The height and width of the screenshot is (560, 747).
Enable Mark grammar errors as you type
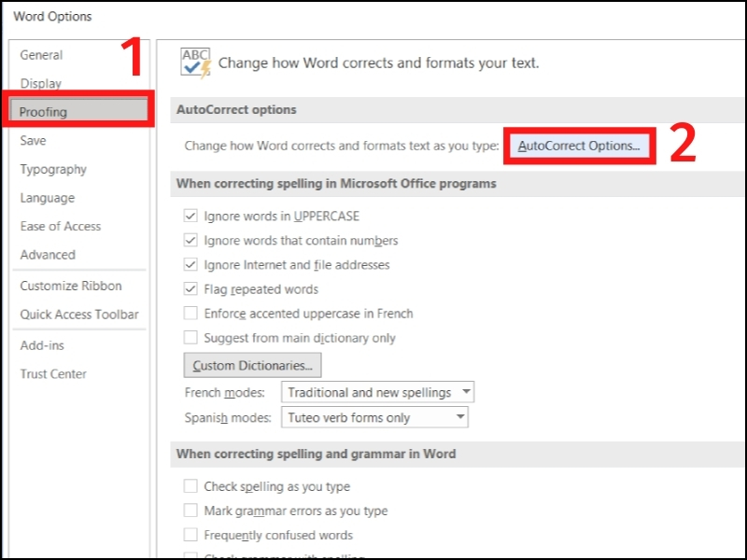(x=190, y=510)
